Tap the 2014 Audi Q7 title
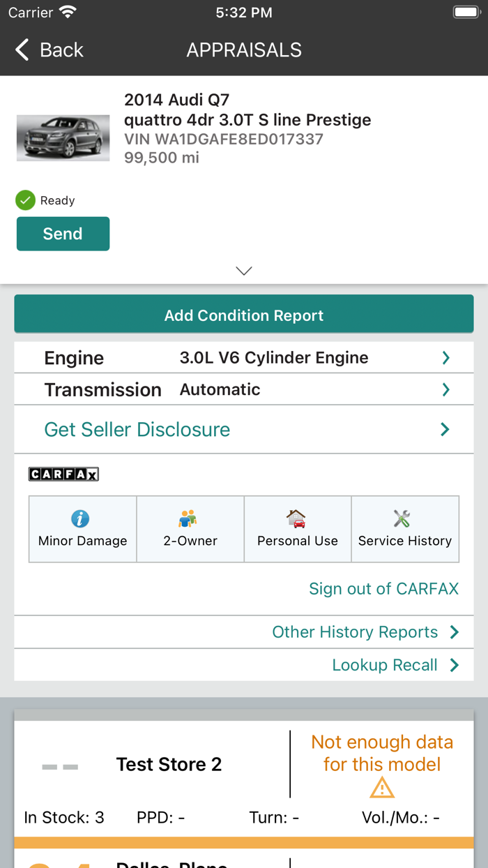 coord(176,100)
